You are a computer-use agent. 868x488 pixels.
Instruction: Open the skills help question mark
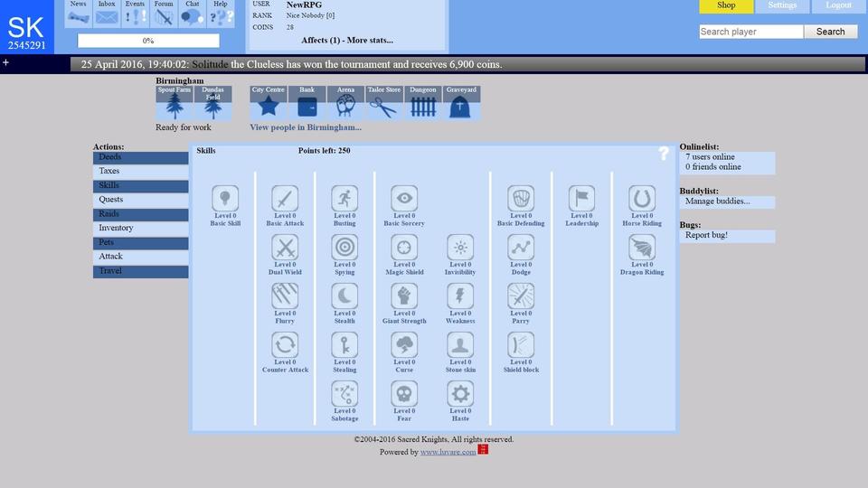coord(665,154)
